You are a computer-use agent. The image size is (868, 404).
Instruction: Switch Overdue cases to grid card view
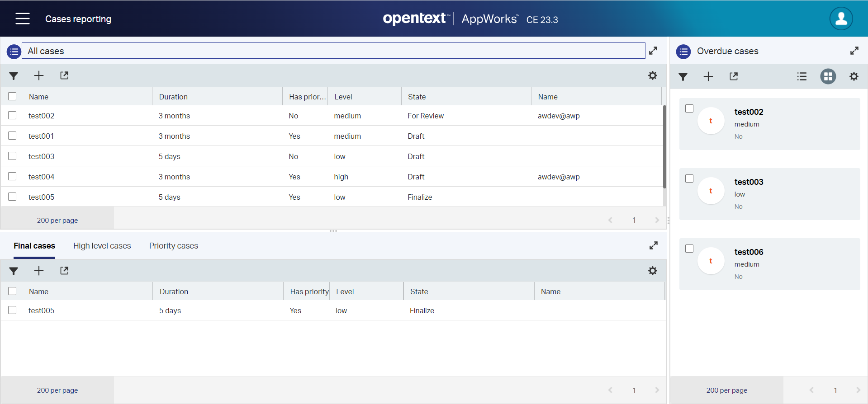[x=828, y=76]
